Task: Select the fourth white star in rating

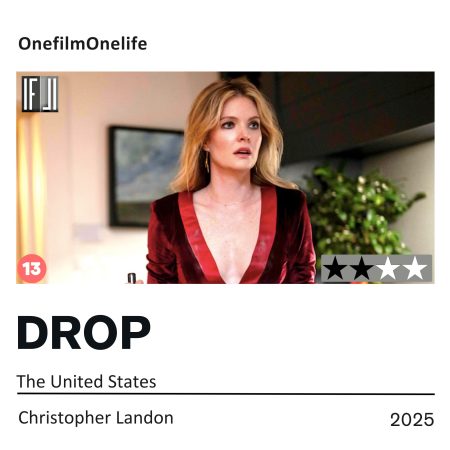Action: [x=415, y=268]
